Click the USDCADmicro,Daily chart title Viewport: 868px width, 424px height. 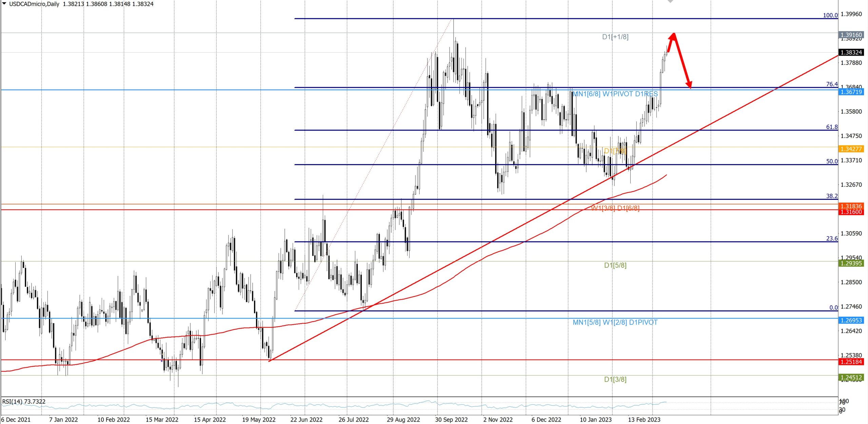coord(34,4)
